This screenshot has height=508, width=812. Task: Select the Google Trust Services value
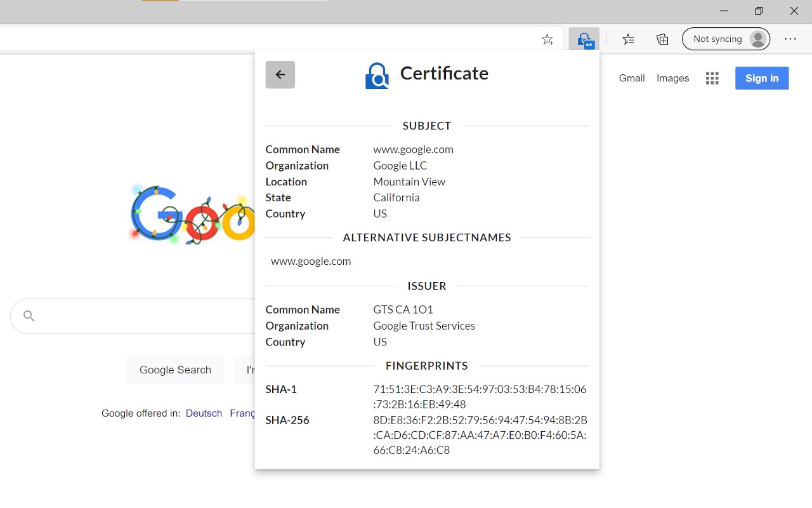[424, 326]
